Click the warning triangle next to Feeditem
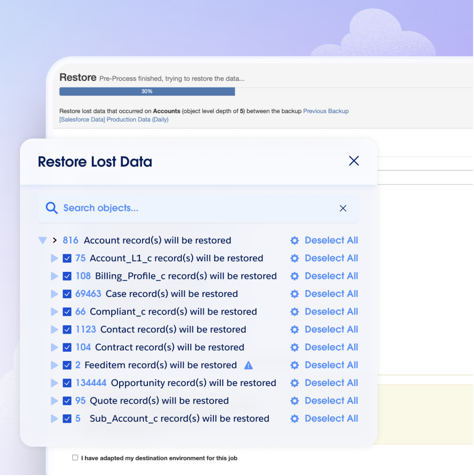Image resolution: width=474 pixels, height=476 pixels. click(x=248, y=365)
